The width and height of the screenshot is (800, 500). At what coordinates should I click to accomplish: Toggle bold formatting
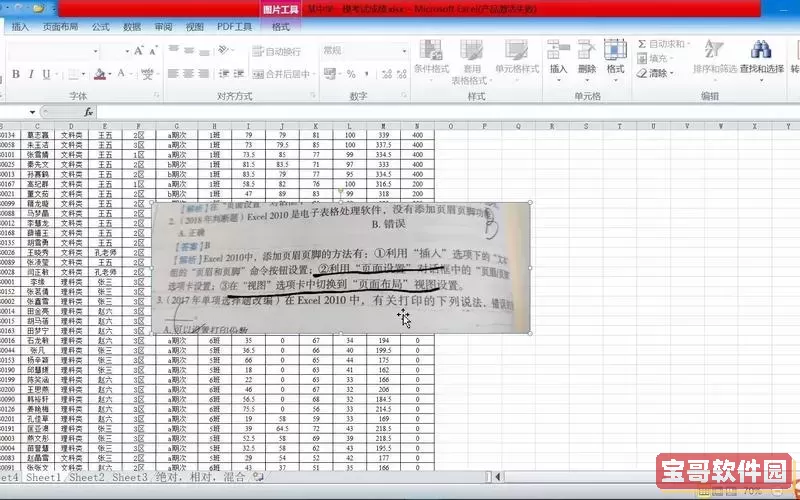coord(16,74)
